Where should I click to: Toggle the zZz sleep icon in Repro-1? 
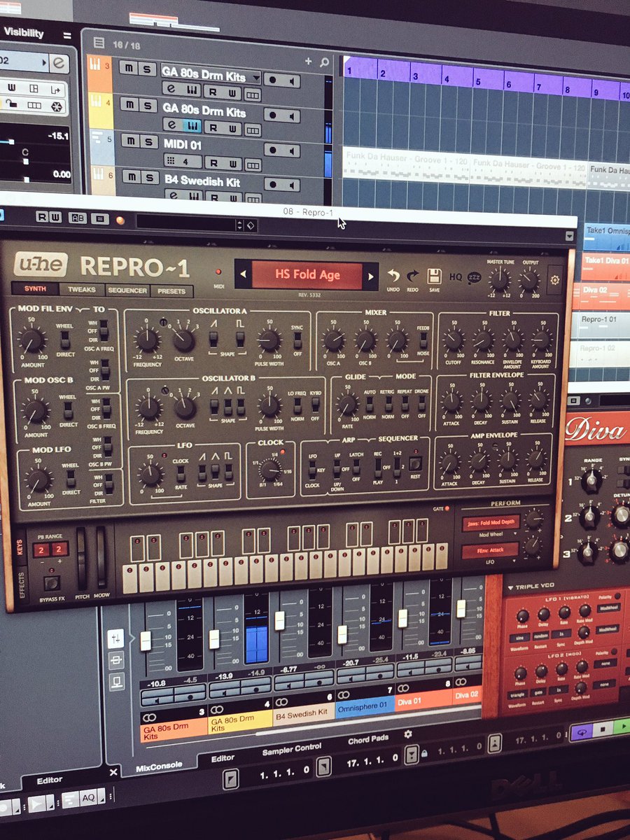(x=475, y=277)
